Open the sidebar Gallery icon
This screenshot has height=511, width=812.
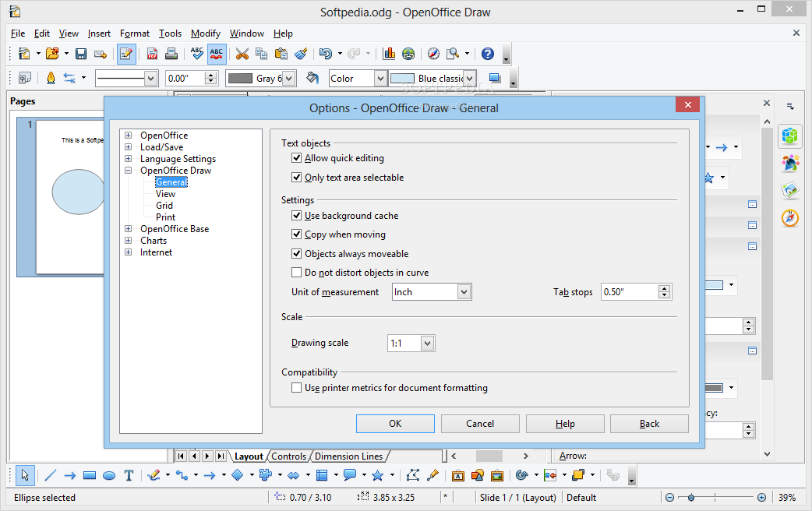tap(790, 190)
